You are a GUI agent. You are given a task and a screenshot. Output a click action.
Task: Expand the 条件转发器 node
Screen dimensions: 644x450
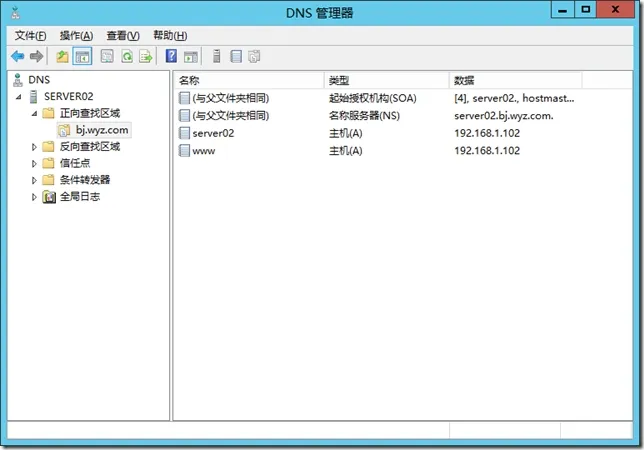pos(34,180)
